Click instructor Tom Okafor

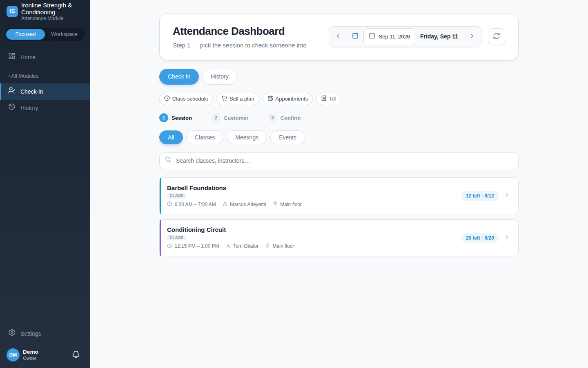coord(246,246)
